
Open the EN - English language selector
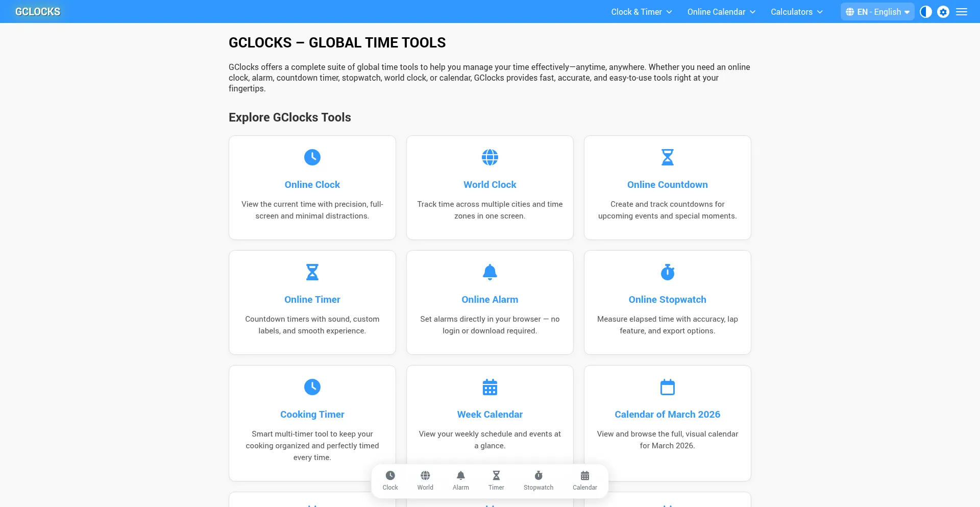[877, 12]
